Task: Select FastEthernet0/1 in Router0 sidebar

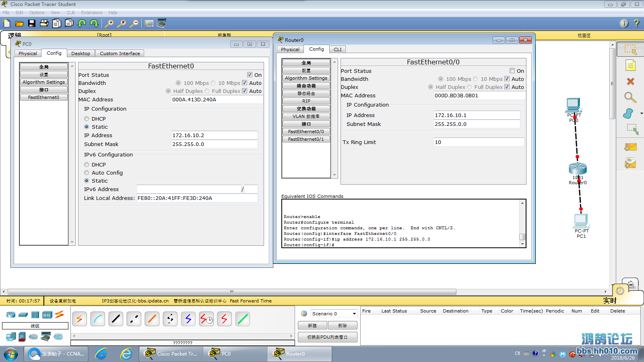Action: coord(306,139)
